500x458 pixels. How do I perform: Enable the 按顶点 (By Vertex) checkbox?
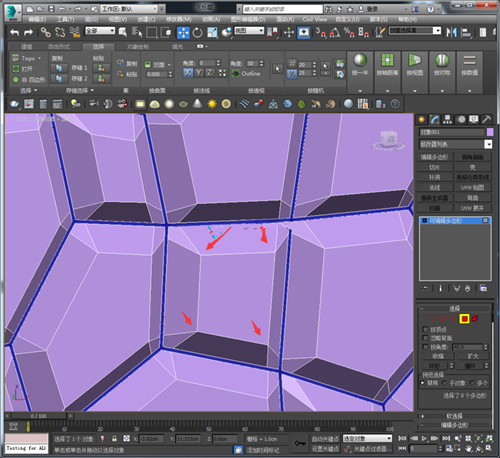click(425, 330)
